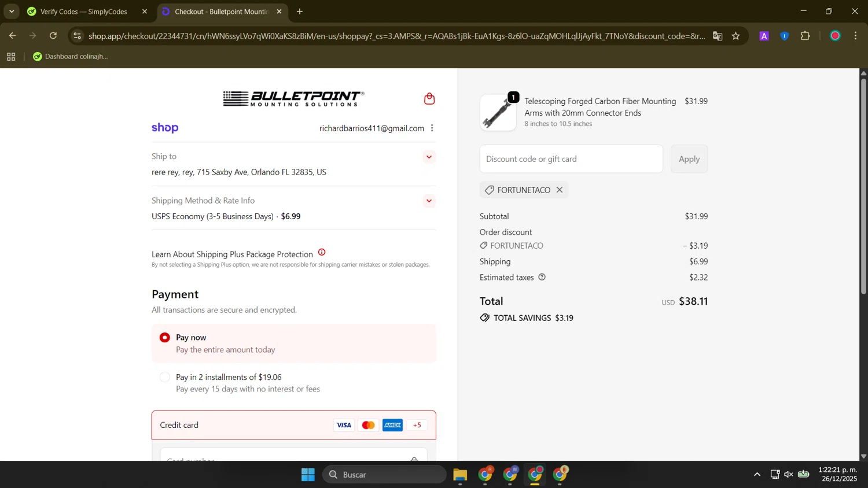Close the Checkout tab
This screenshot has width=868, height=488.
point(279,12)
